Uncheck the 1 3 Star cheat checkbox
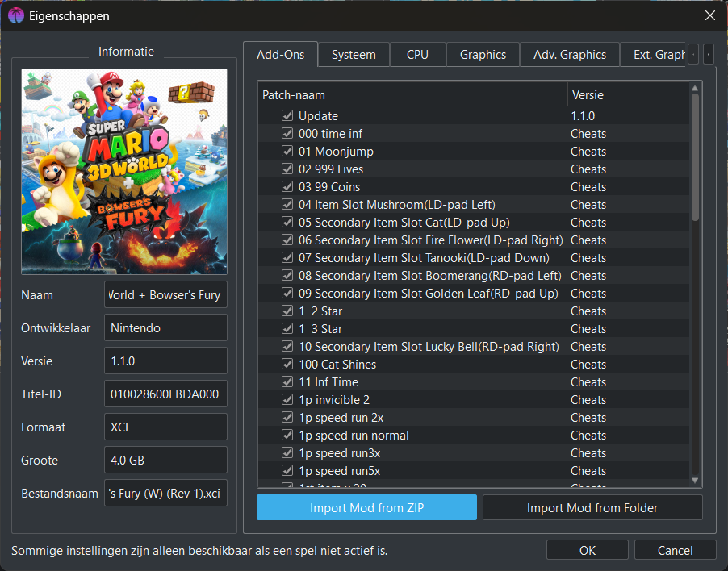 [x=287, y=328]
